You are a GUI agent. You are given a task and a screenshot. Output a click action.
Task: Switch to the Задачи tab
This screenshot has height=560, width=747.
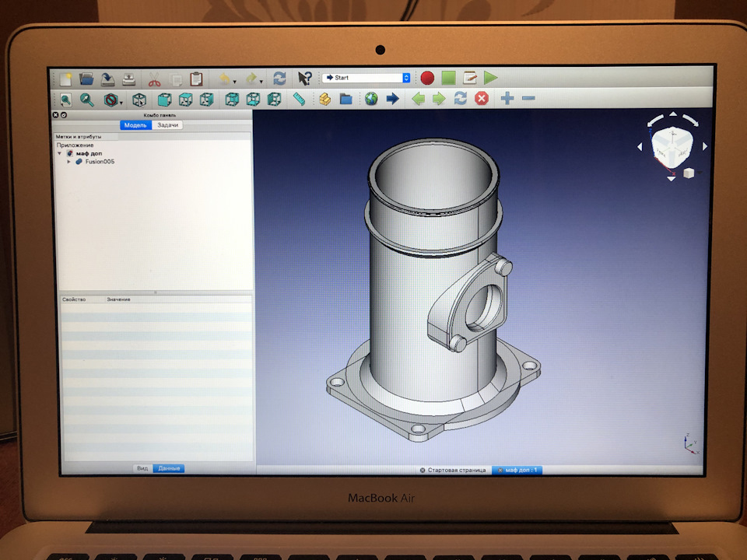168,124
